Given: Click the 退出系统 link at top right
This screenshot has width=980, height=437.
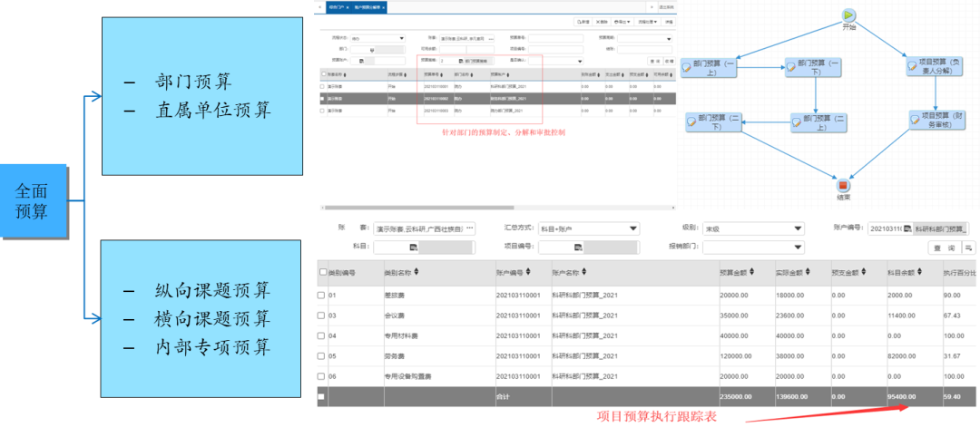Looking at the screenshot, I should (666, 7).
